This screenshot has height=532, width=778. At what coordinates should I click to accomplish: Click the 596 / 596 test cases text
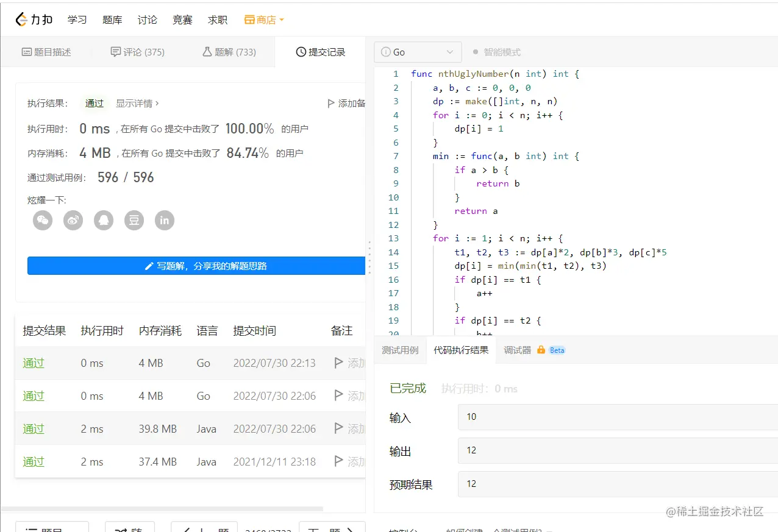[x=126, y=177]
